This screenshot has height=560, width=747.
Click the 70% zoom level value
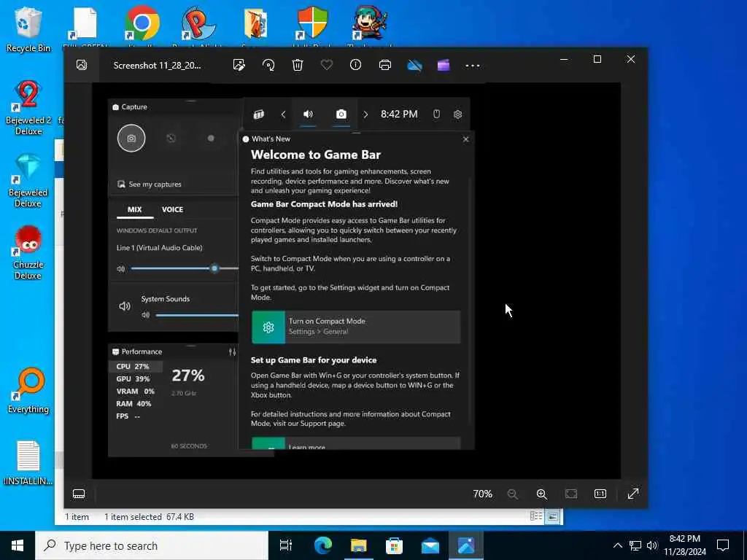[483, 494]
